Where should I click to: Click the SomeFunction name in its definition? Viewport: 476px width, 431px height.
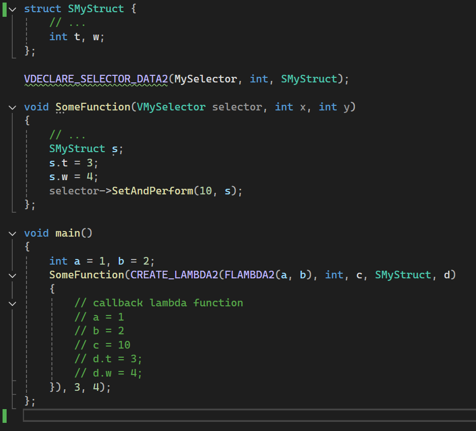(93, 107)
